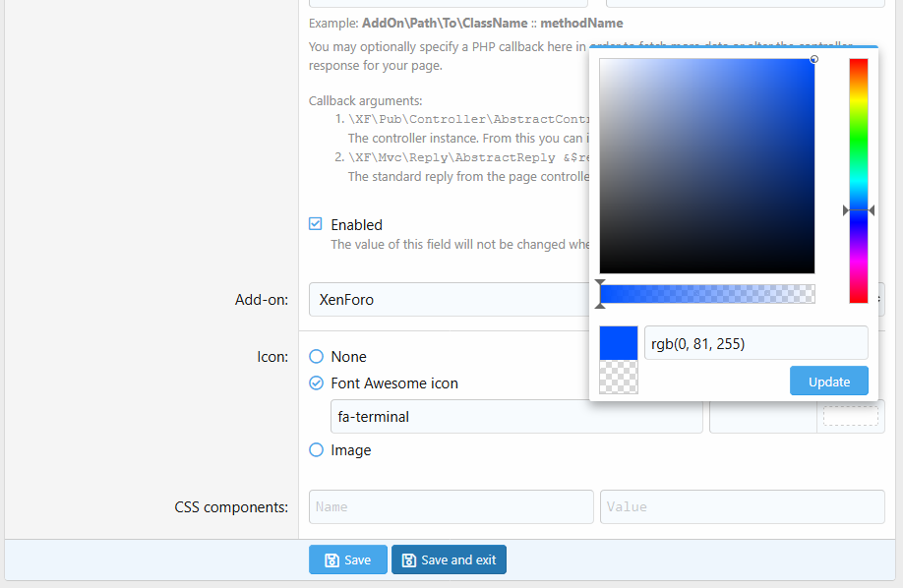903x588 pixels.
Task: Click the hue slider arrow handle
Action: tap(858, 210)
